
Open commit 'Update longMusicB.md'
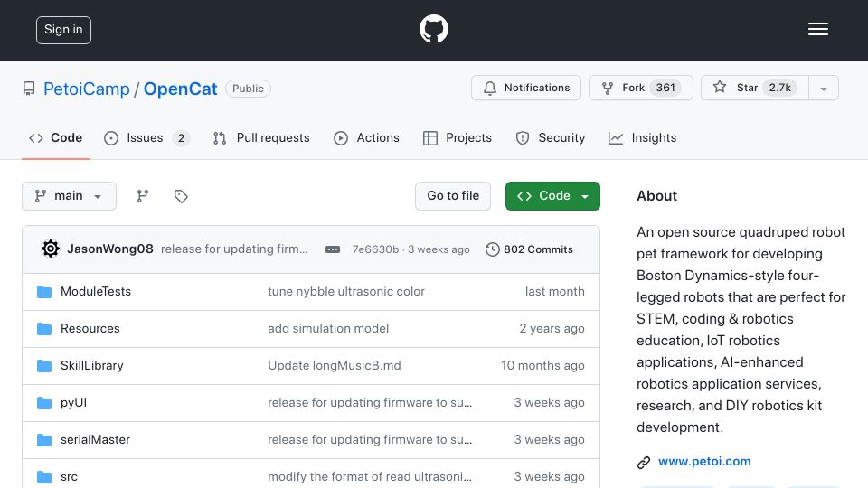(335, 366)
